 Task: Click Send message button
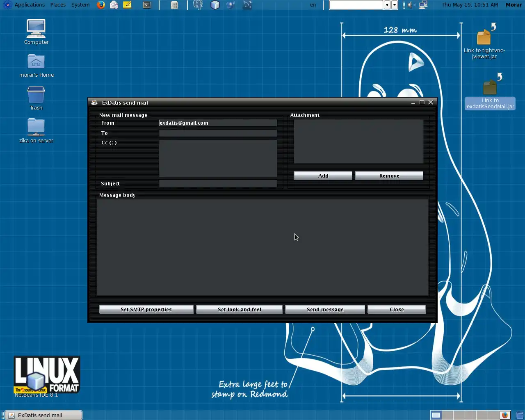[x=325, y=309]
